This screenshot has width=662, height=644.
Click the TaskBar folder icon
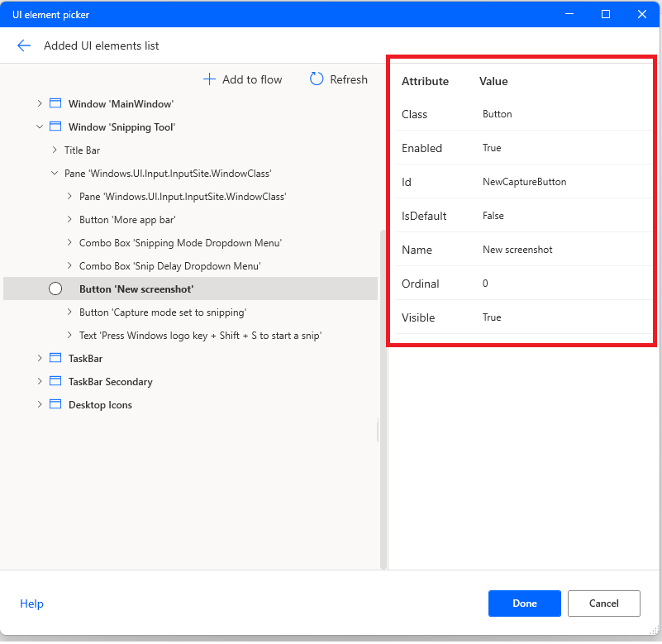(55, 358)
